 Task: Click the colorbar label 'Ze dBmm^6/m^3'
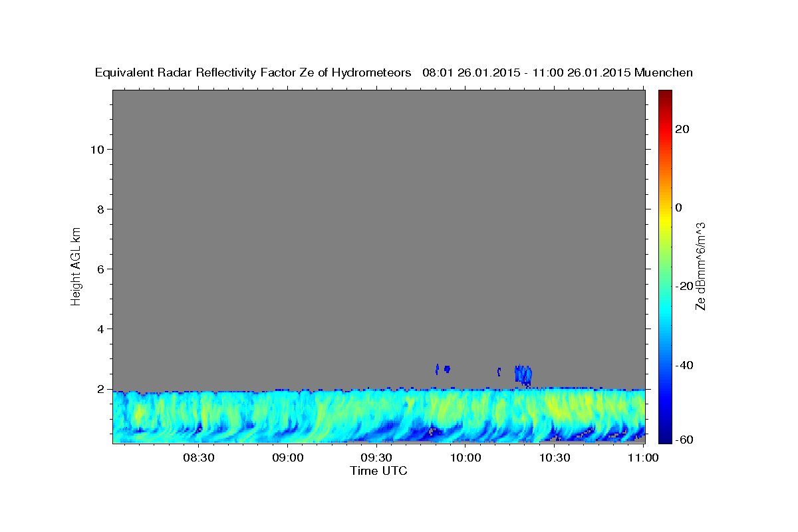700,266
